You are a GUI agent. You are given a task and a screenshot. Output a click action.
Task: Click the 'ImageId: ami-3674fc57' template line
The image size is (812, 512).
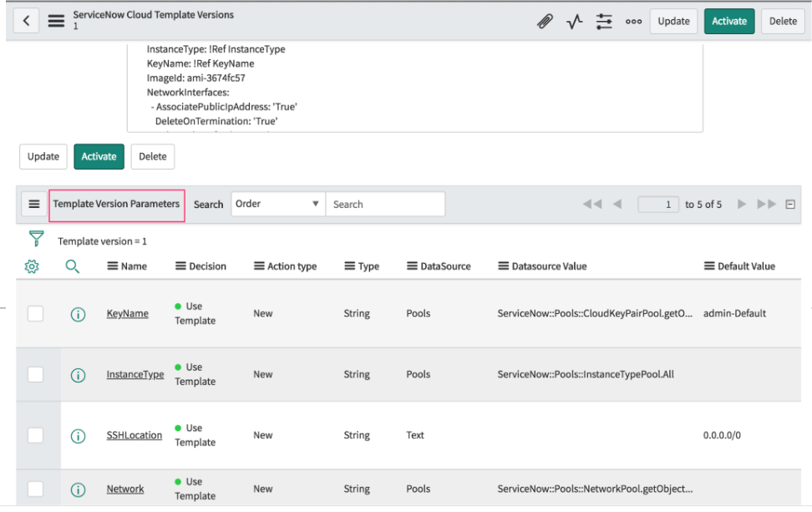pyautogui.click(x=195, y=79)
